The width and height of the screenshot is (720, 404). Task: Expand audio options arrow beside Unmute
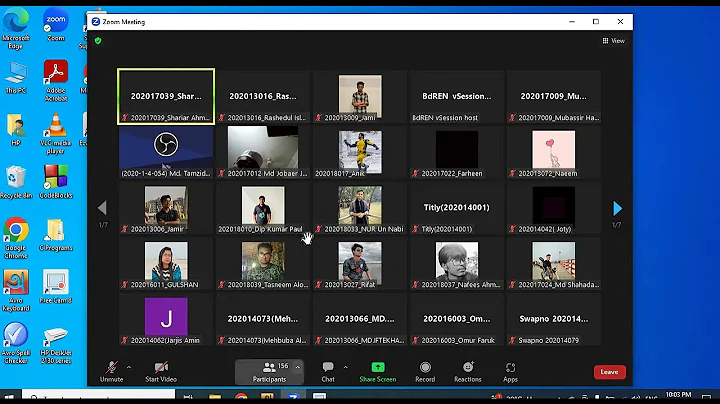point(129,367)
